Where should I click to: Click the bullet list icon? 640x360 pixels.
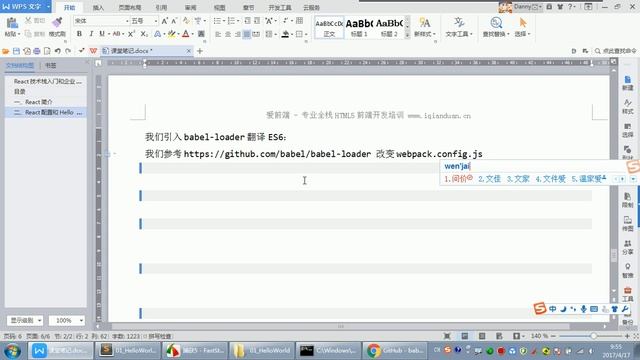click(x=217, y=21)
